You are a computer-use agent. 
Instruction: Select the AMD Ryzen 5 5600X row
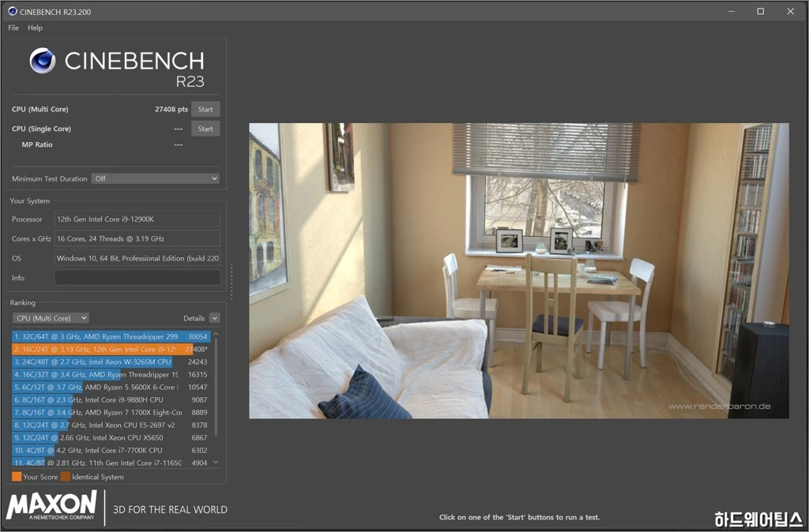tap(111, 387)
